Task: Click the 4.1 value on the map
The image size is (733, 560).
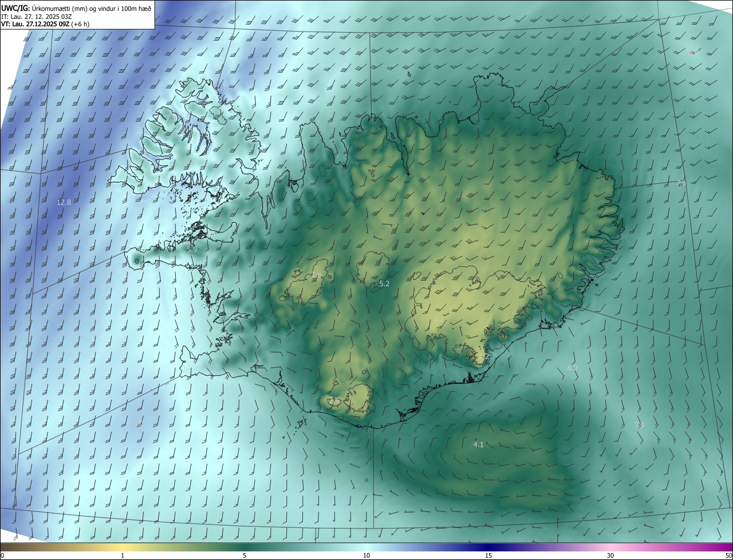Action: point(479,444)
